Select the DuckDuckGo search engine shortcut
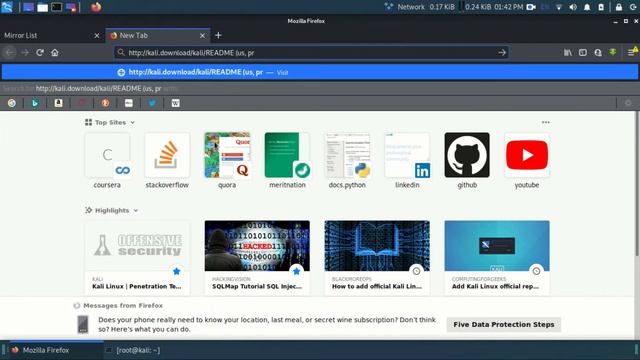 105,103
